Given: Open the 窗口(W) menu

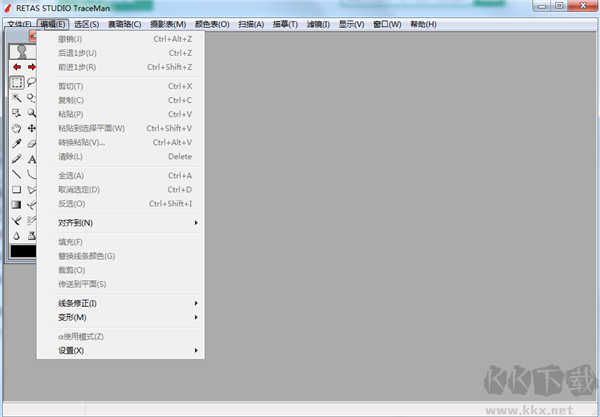Looking at the screenshot, I should 387,24.
